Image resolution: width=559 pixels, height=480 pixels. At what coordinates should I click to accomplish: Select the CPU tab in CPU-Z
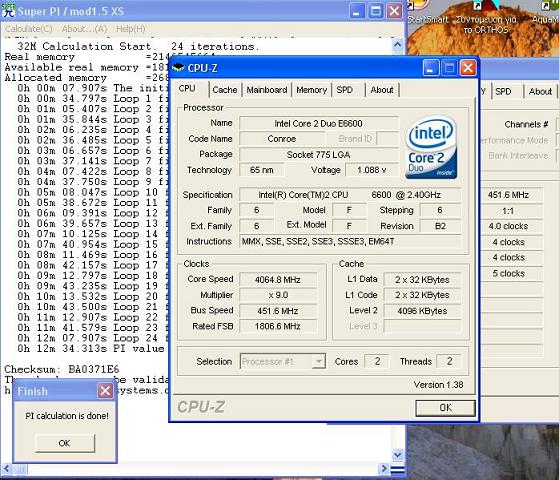187,88
